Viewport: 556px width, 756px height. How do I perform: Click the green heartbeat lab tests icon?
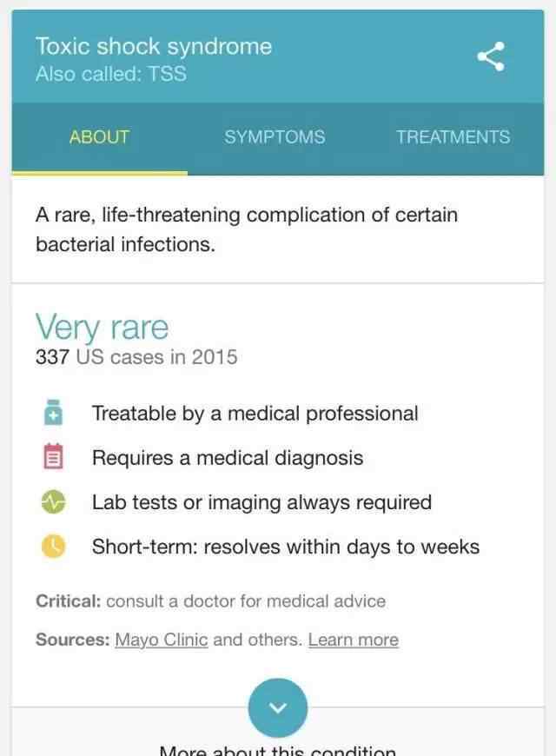pyautogui.click(x=53, y=502)
